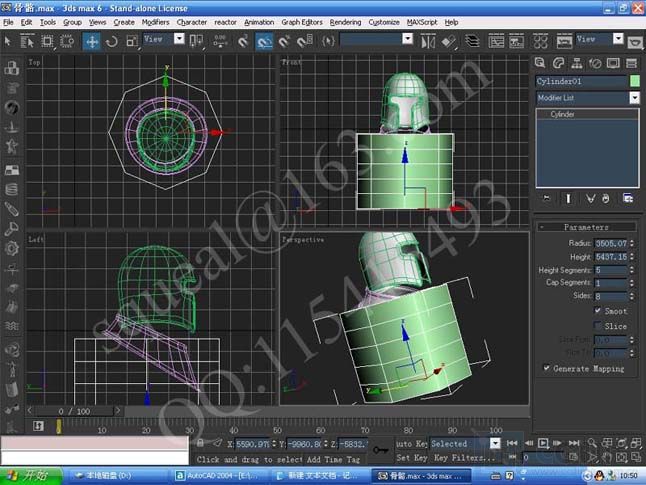Click the Mirror Selected Objects icon
646x485 pixels.
[x=428, y=41]
